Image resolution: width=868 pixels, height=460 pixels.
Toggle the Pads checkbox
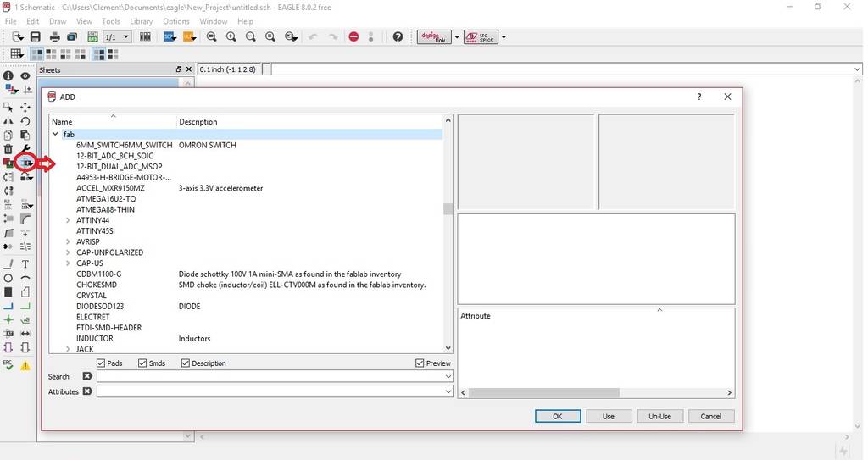(x=101, y=363)
